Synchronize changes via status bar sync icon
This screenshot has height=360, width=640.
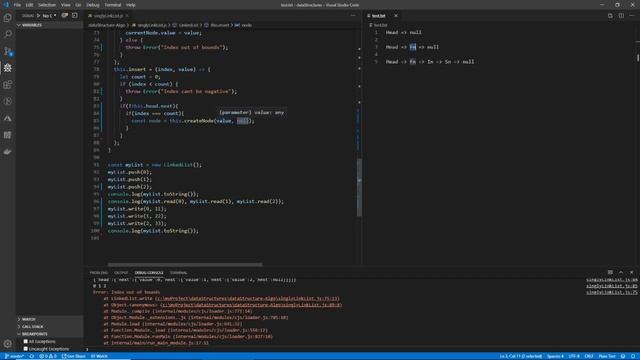tap(31, 356)
